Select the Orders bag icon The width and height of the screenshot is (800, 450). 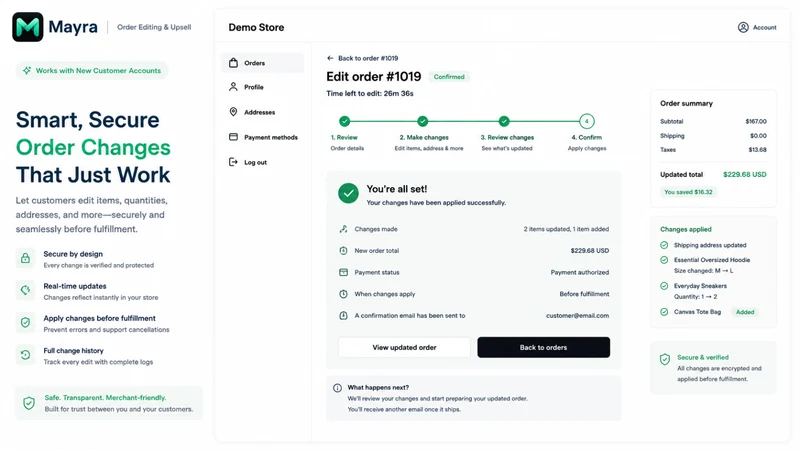click(233, 63)
